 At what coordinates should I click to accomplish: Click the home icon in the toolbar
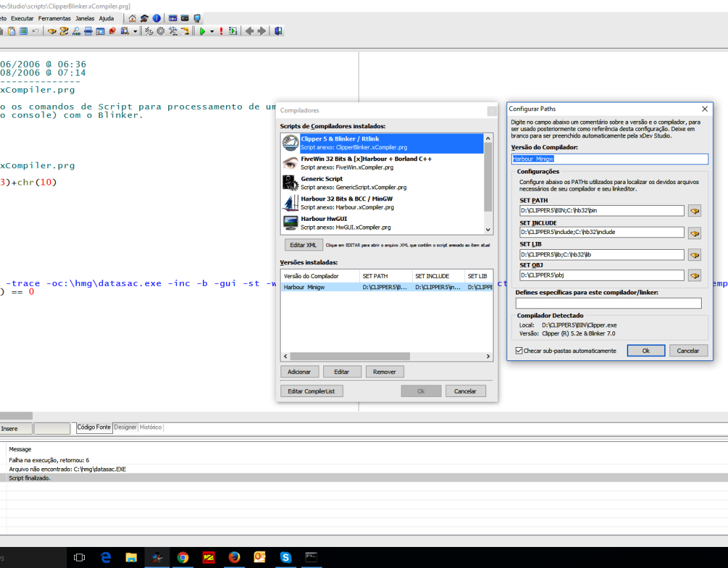tap(133, 18)
